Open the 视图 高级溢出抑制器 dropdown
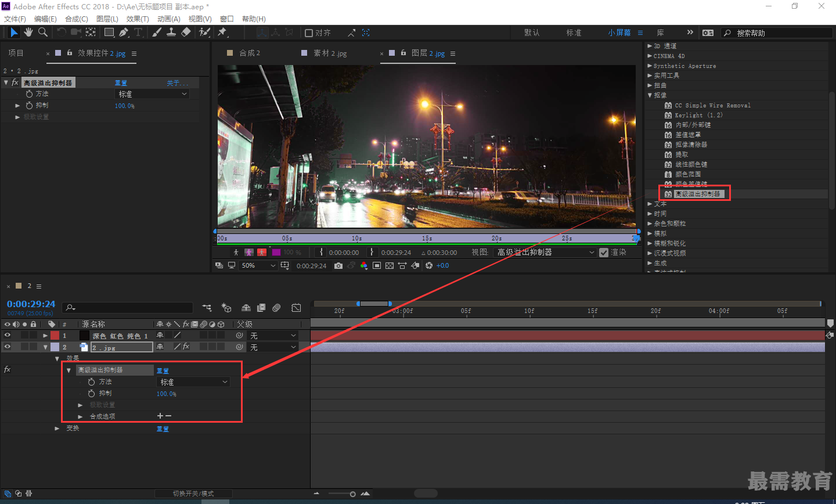The height and width of the screenshot is (504, 836). point(545,252)
